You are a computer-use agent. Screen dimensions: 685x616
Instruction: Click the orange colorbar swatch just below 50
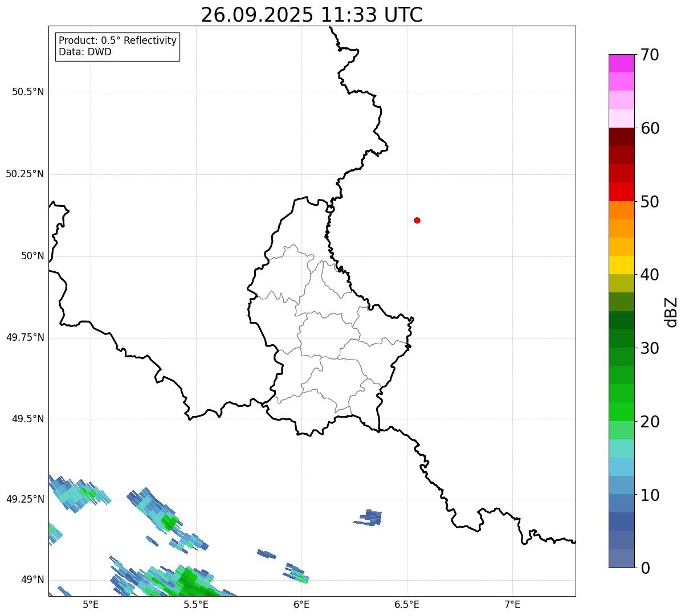621,210
